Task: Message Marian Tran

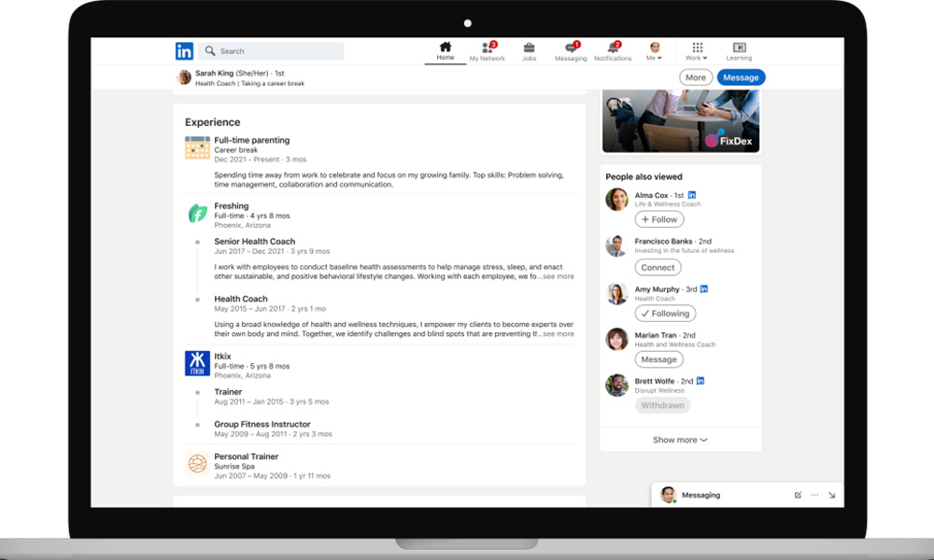Action: 658,359
